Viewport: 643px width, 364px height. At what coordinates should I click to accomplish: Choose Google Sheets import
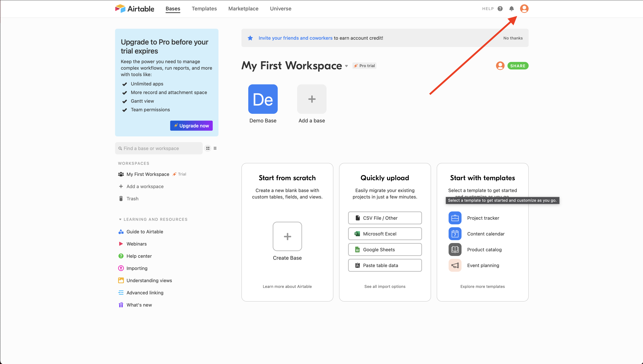pos(385,249)
